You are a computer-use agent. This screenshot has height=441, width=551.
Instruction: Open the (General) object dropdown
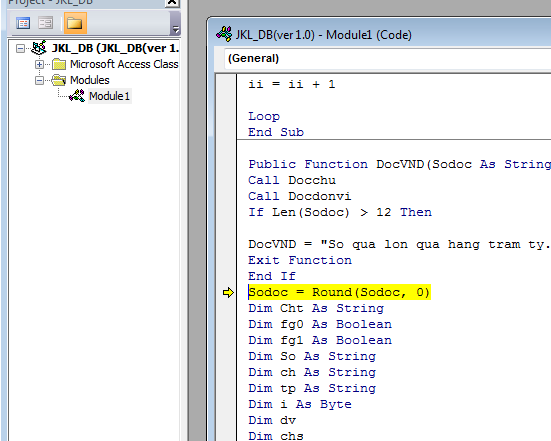[387, 58]
